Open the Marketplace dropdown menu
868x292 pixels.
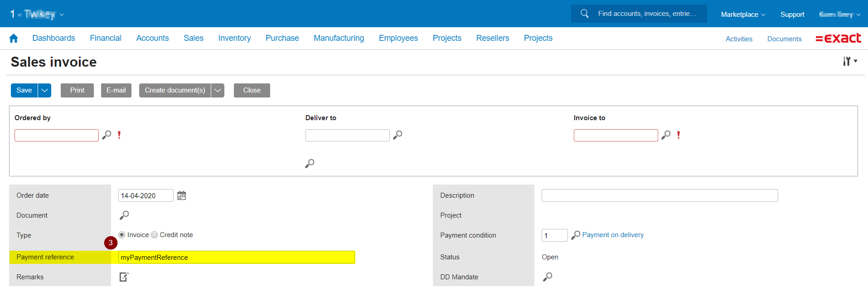point(743,15)
